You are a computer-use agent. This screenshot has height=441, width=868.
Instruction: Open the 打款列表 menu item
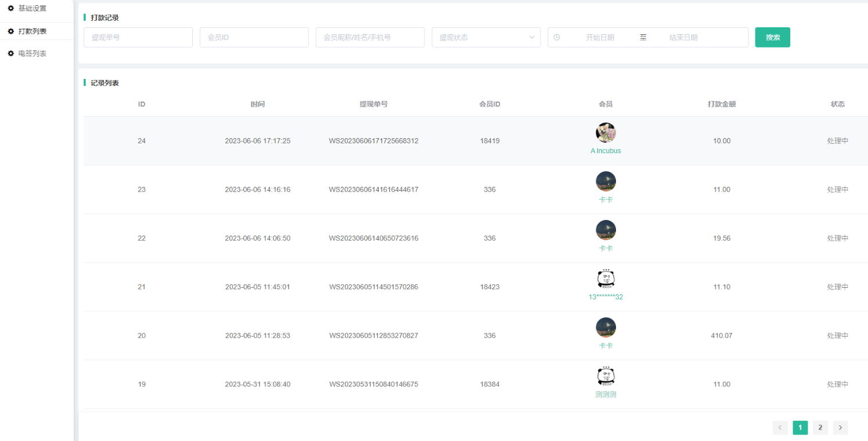(33, 31)
